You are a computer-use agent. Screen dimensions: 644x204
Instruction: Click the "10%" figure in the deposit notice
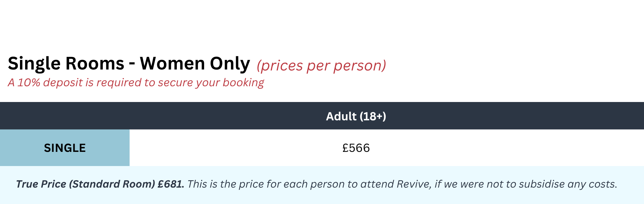(x=29, y=83)
